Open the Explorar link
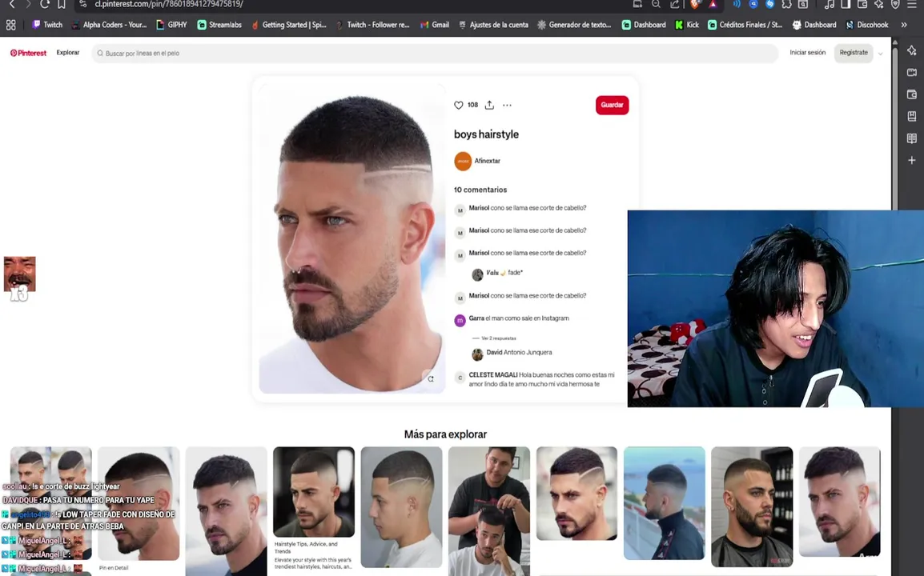 (x=68, y=53)
